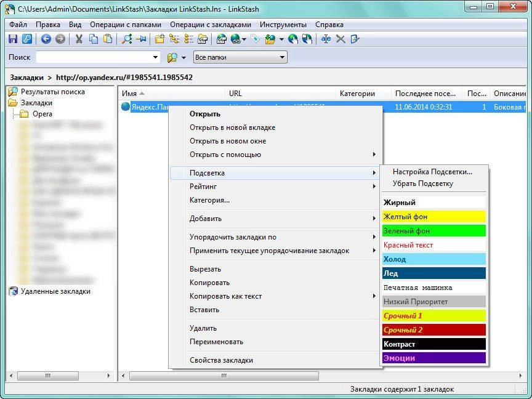532x399 pixels.
Task: Click the Copy icon in toolbar
Action: pos(94,39)
